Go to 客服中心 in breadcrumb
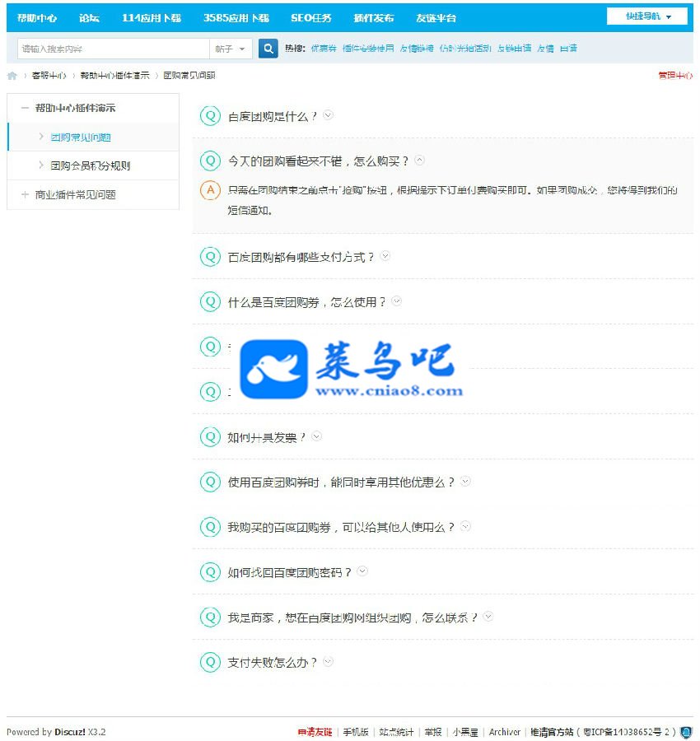This screenshot has height=741, width=700. [x=49, y=76]
